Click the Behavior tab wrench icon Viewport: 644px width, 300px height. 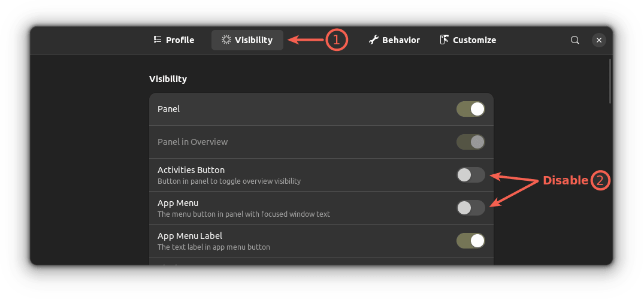coord(373,40)
